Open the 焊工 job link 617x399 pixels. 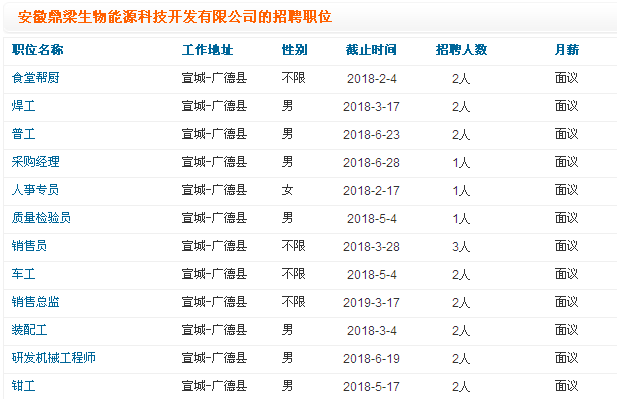click(x=24, y=106)
